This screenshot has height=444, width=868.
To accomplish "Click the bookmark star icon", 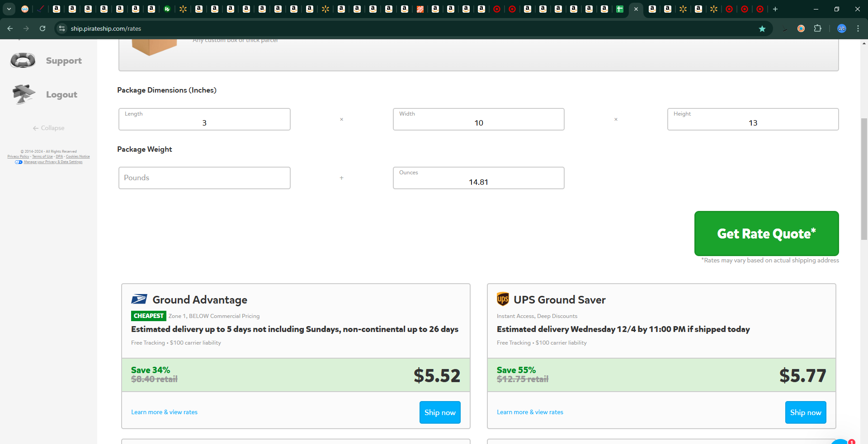I will [762, 28].
